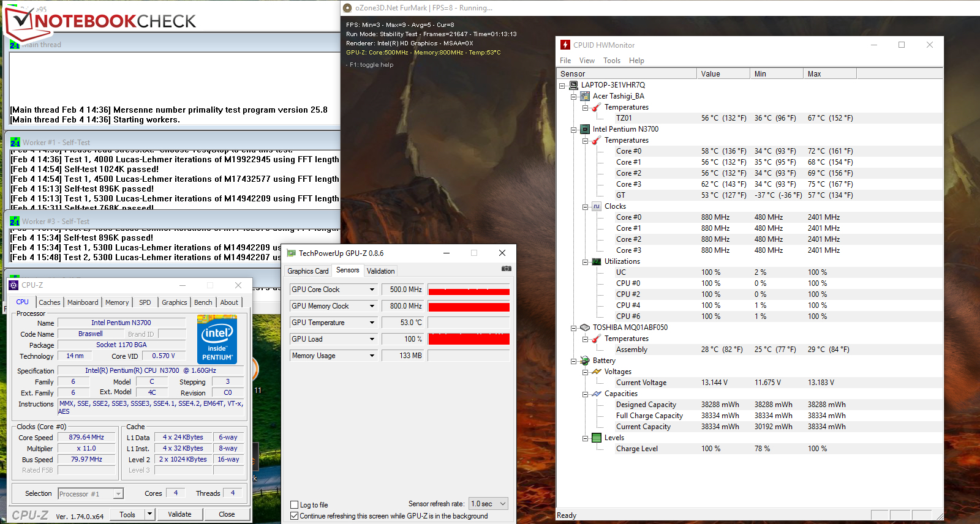Click the Acer Tashigi_BA motherboard icon

[x=585, y=96]
